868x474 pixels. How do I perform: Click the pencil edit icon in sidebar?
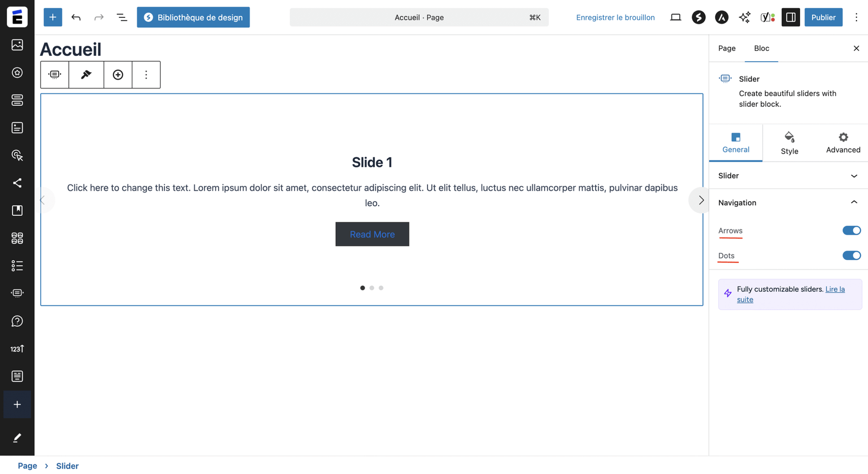(17, 438)
